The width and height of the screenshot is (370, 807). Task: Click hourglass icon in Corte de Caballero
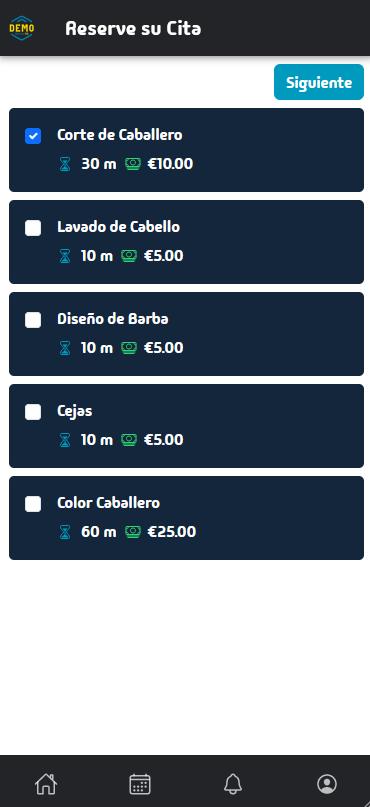tap(65, 164)
